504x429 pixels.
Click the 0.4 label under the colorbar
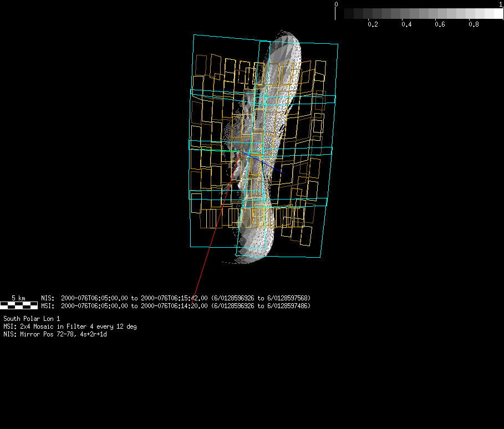point(406,24)
